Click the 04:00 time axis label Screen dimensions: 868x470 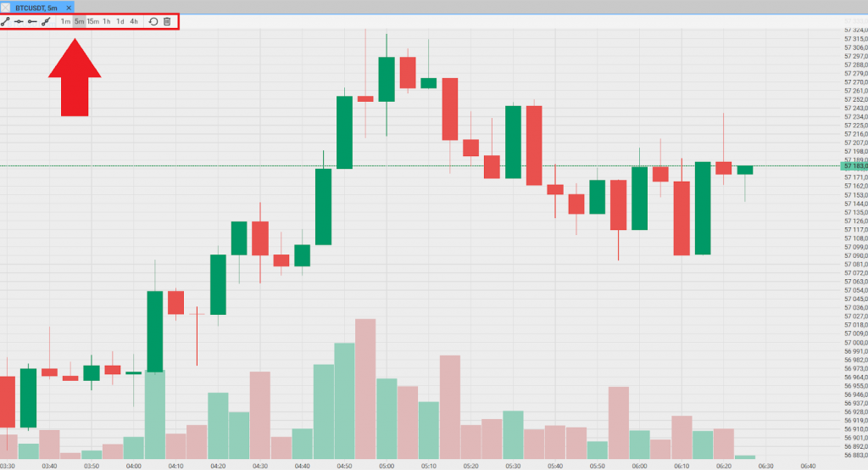click(x=133, y=466)
